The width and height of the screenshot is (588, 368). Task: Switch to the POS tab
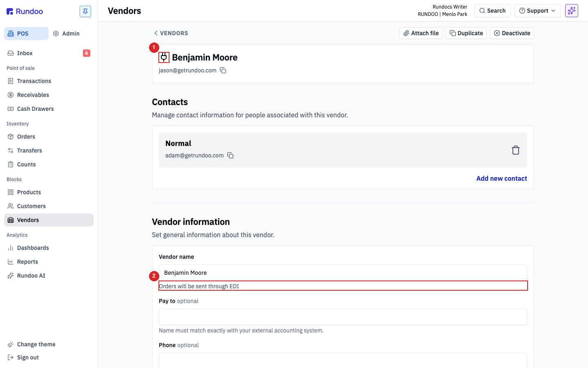tap(26, 34)
